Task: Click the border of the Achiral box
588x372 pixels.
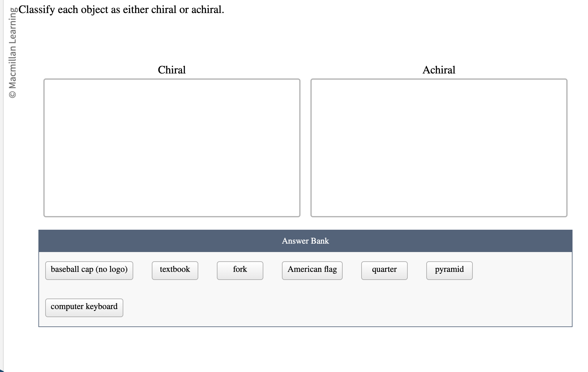Action: [x=438, y=79]
